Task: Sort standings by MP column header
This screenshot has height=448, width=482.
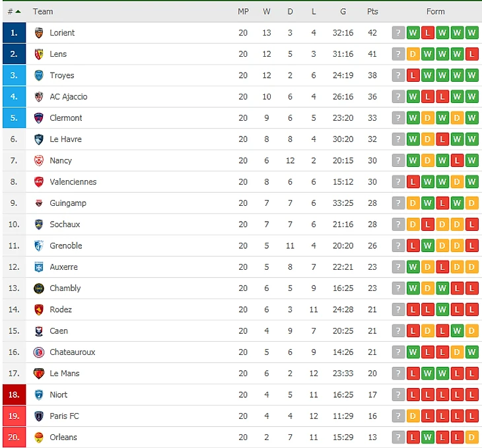Action: (x=243, y=11)
